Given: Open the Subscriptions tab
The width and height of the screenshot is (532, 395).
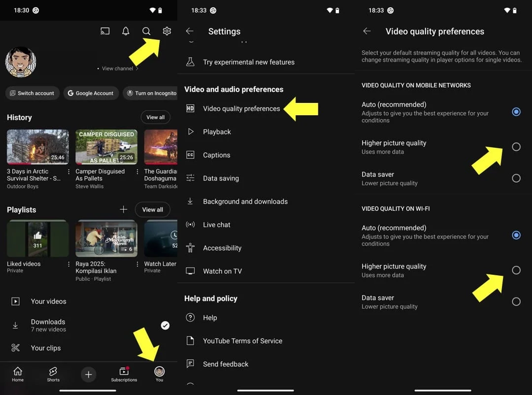Looking at the screenshot, I should point(124,375).
